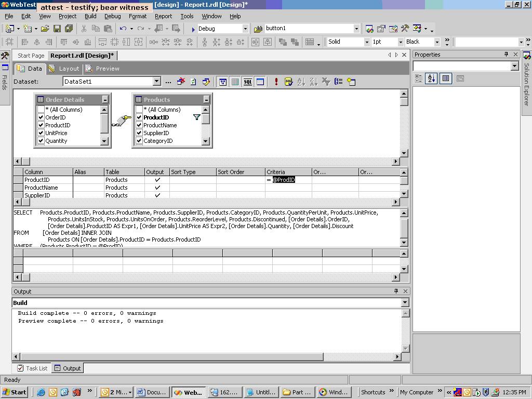Check All Columns in Products table
The width and height of the screenshot is (532, 399).
tap(139, 110)
